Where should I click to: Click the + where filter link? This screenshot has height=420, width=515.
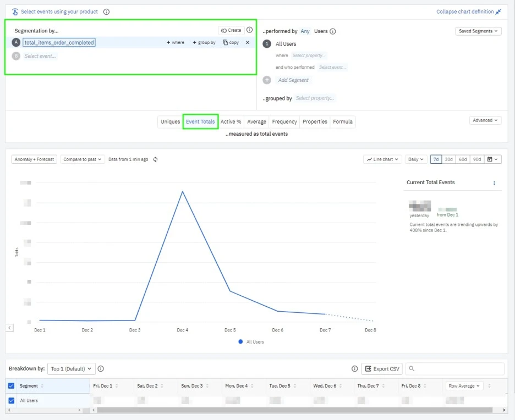[176, 42]
